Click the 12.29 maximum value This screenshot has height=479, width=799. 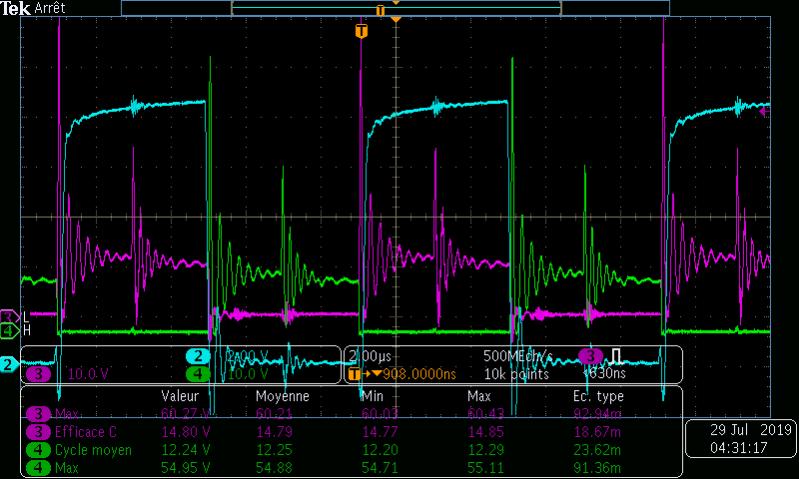[486, 450]
